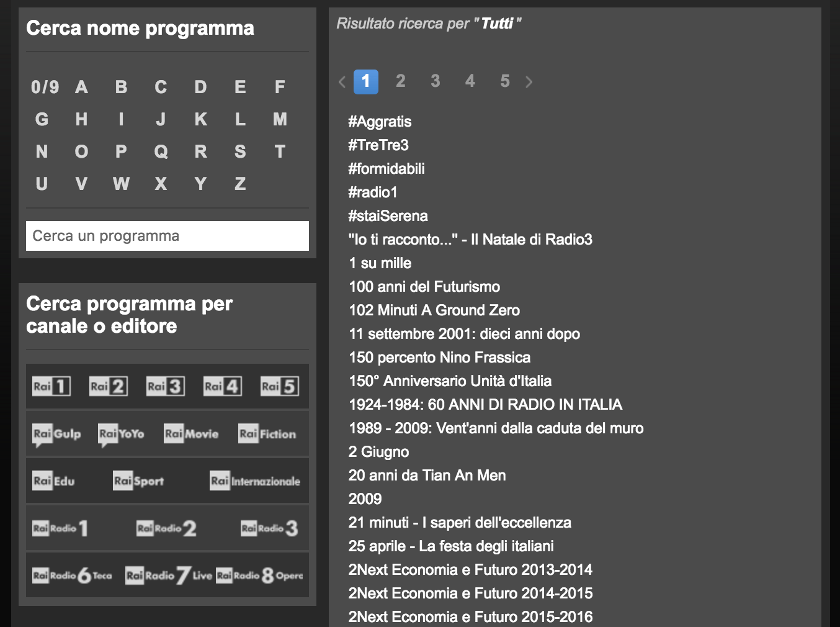The image size is (840, 627).
Task: Pick the Rai Sport channel logo
Action: tap(138, 480)
